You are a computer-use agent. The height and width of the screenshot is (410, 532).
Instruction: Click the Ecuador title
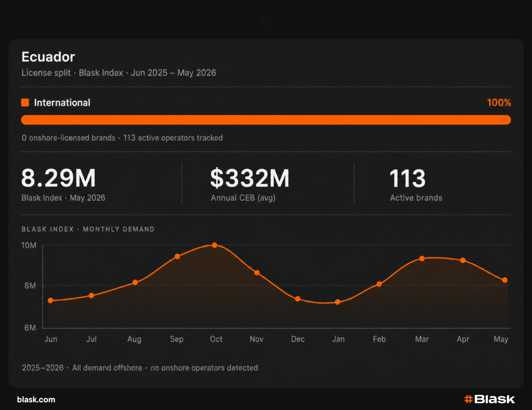[48, 57]
